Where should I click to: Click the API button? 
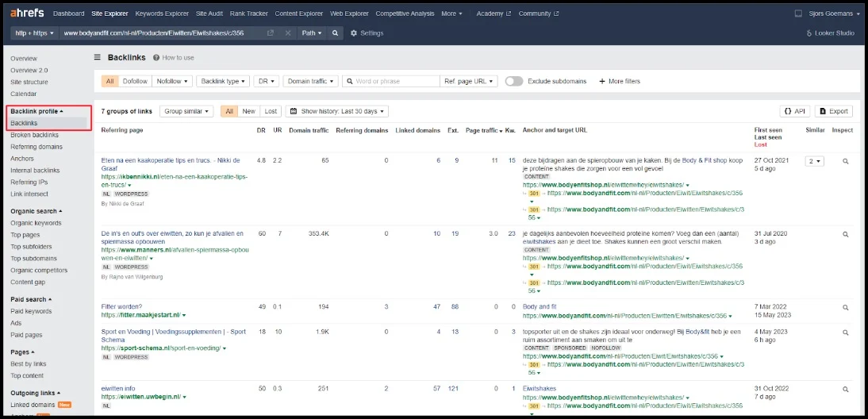pyautogui.click(x=795, y=111)
